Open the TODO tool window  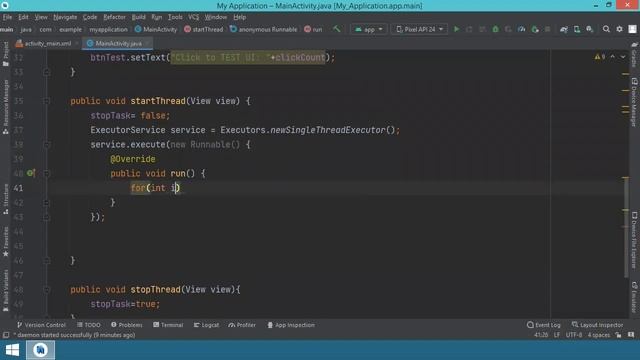click(89, 325)
